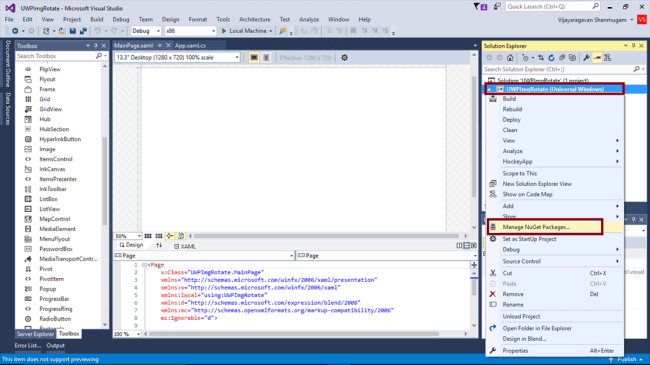Toggle landscape orientation in the designer

254,58
